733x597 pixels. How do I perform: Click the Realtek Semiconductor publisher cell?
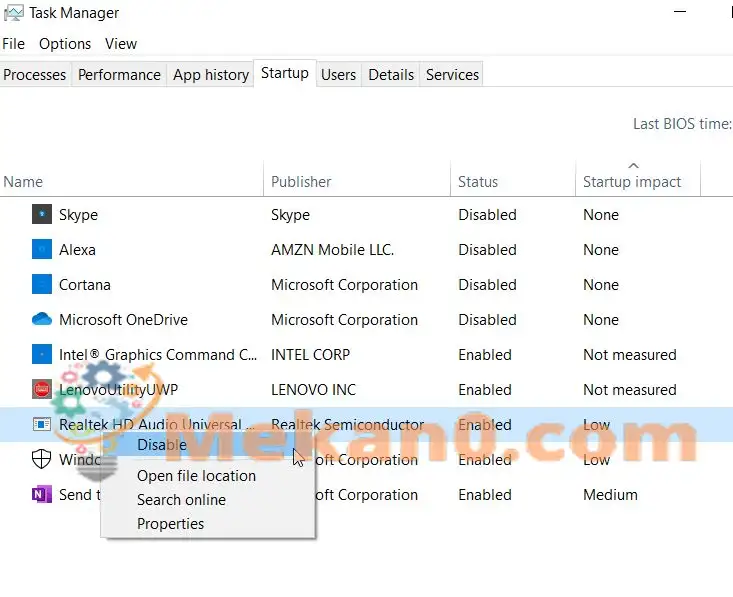point(347,424)
